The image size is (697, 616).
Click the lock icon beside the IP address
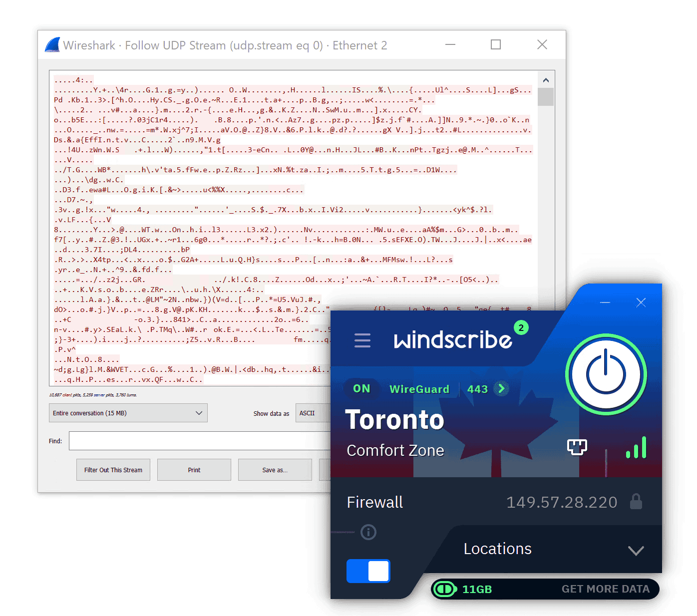[636, 502]
